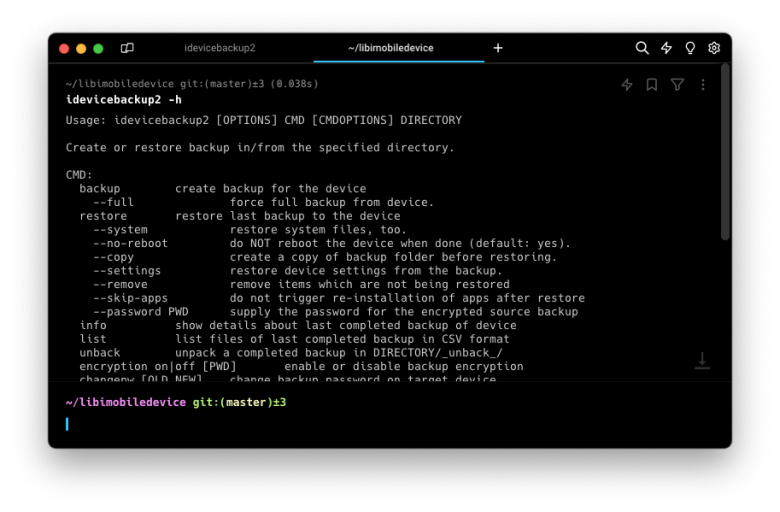Viewport: 780px width, 512px height.
Task: Click the 'idevicebackup2 -h' command text
Action: pos(123,100)
